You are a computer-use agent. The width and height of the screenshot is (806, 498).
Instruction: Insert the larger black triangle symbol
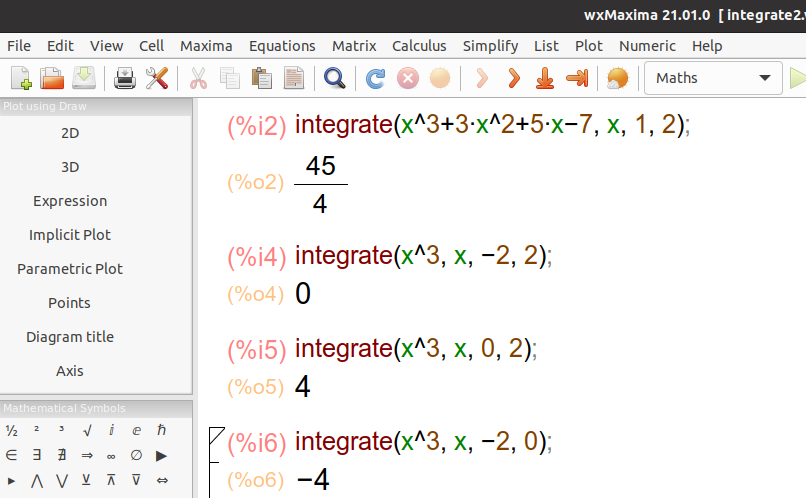(161, 456)
